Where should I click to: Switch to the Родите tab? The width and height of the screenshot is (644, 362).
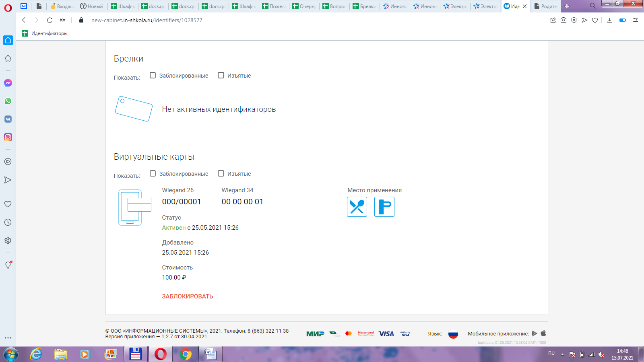pyautogui.click(x=545, y=6)
